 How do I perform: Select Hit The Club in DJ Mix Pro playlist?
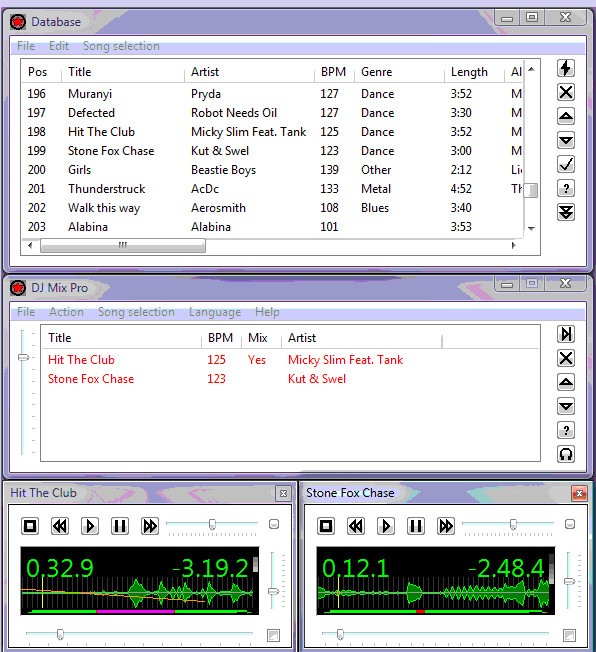290,360
